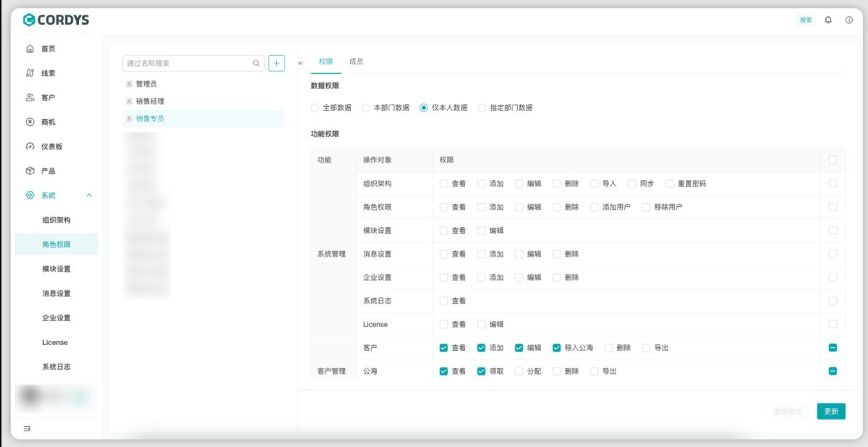Check 删除 in 消息设置 row
This screenshot has width=868, height=447.
click(557, 254)
